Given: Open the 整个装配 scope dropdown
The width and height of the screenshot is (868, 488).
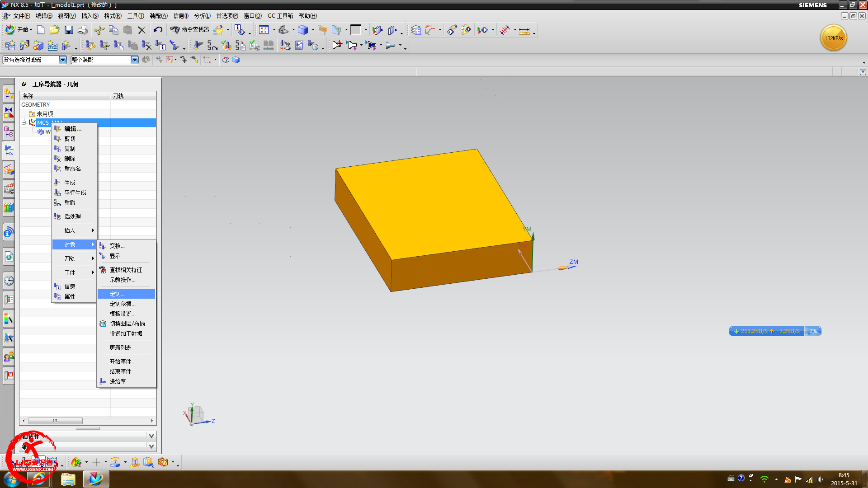Looking at the screenshot, I should [x=135, y=60].
